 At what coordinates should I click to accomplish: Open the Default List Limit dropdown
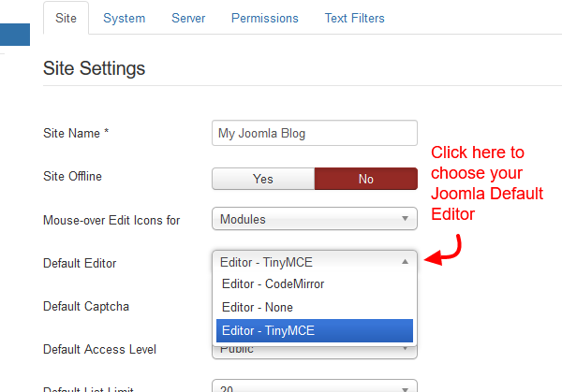[315, 385]
